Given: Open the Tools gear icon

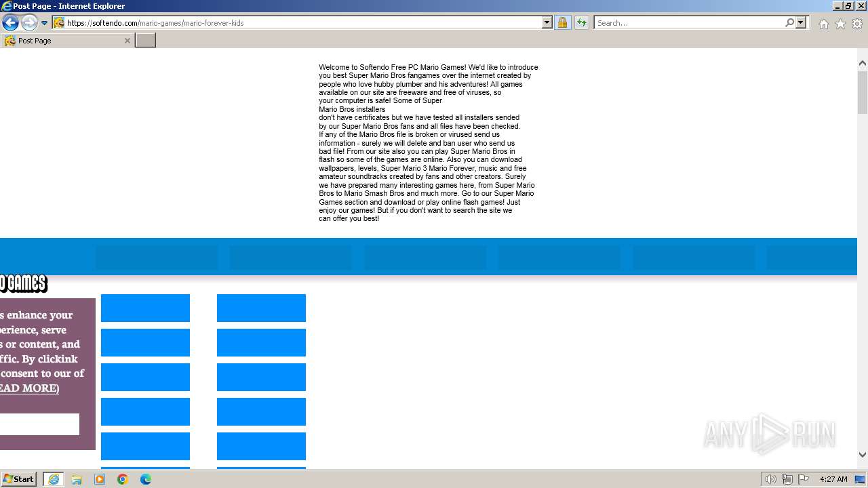Looking at the screenshot, I should pyautogui.click(x=857, y=24).
